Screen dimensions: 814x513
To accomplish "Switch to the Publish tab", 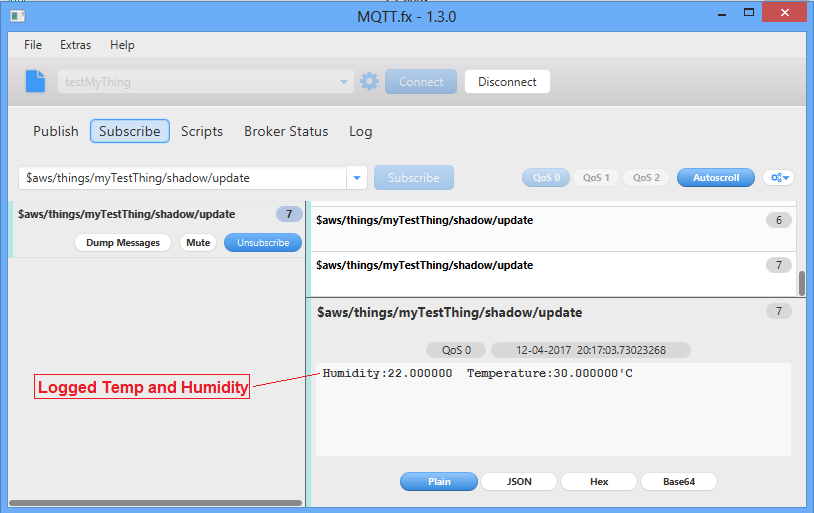I will pyautogui.click(x=55, y=131).
